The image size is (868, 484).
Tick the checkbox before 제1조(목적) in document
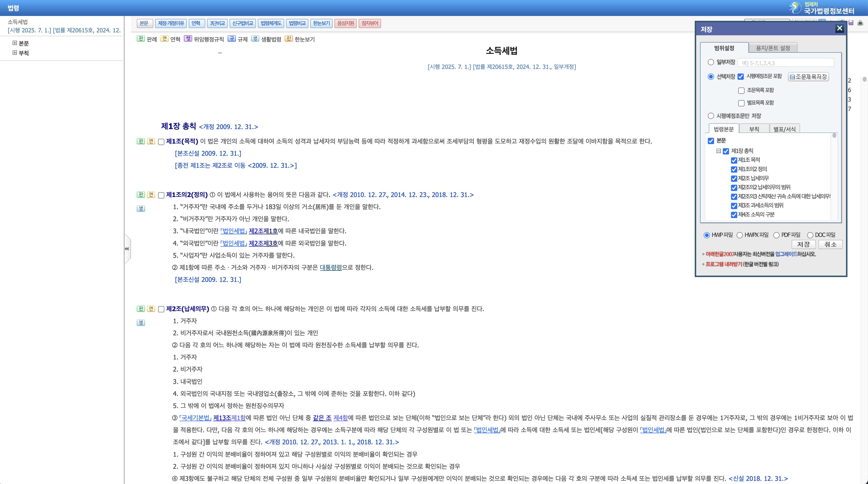point(161,142)
